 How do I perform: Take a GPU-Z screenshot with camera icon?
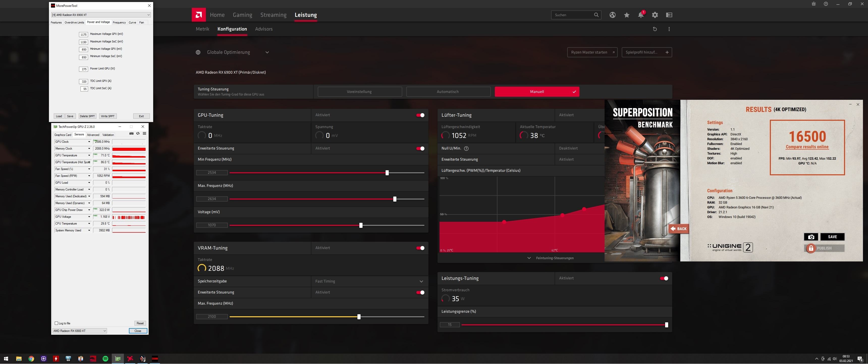(131, 134)
